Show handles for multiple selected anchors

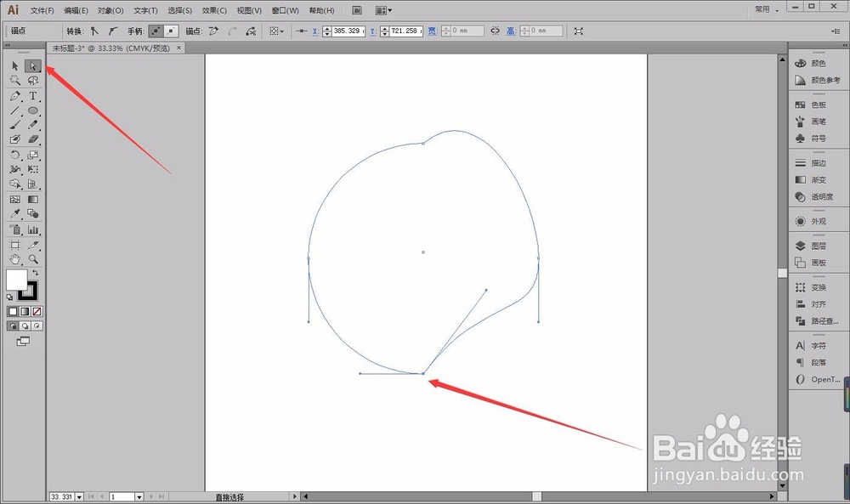156,31
